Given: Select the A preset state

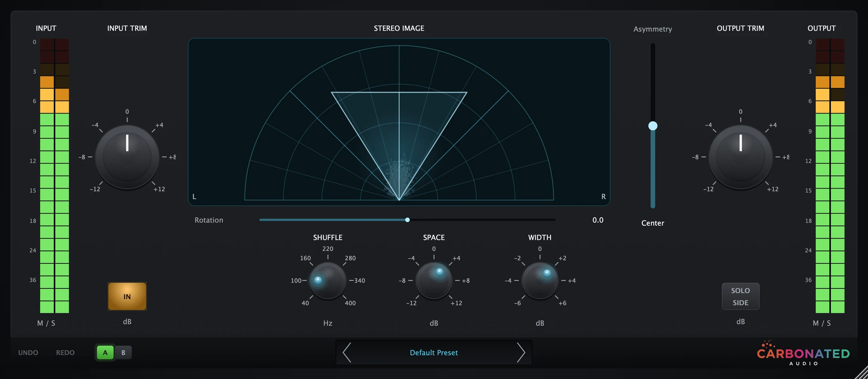Looking at the screenshot, I should click(105, 352).
